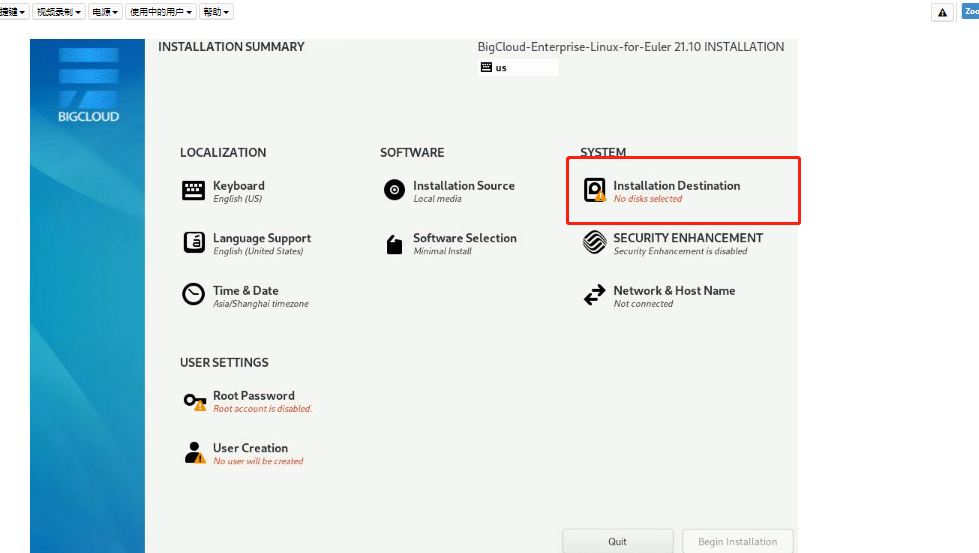The image size is (979, 553).
Task: Click the warning triangle button at top right
Action: (942, 12)
